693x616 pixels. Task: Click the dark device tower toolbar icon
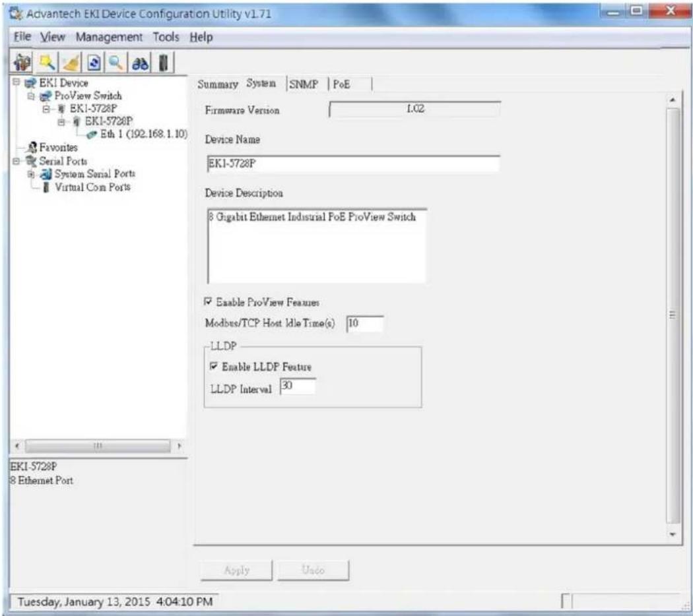[x=164, y=63]
